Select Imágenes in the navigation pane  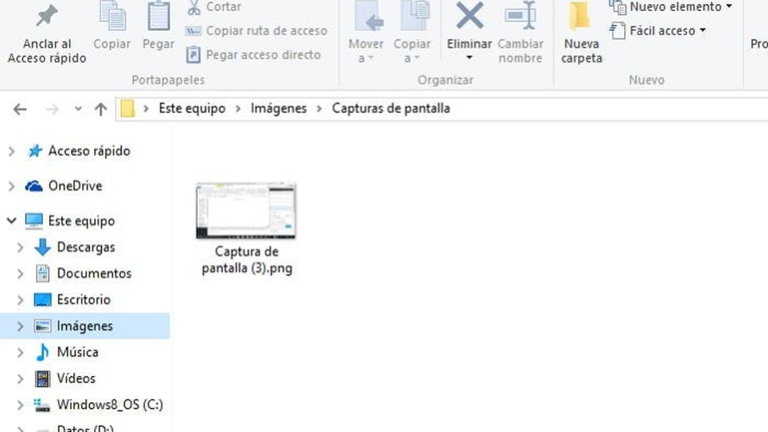coord(84,326)
